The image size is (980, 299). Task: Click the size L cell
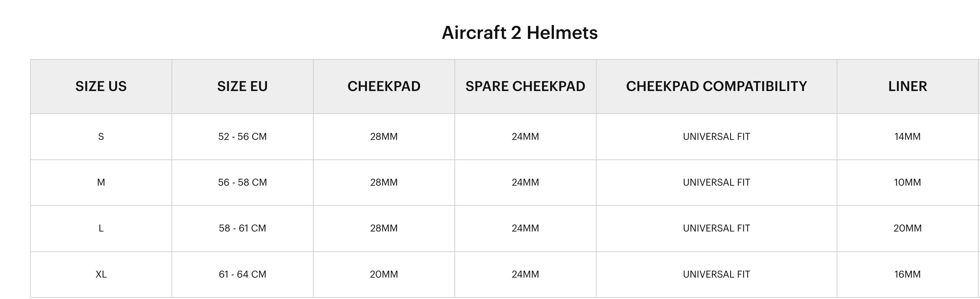coord(101,229)
